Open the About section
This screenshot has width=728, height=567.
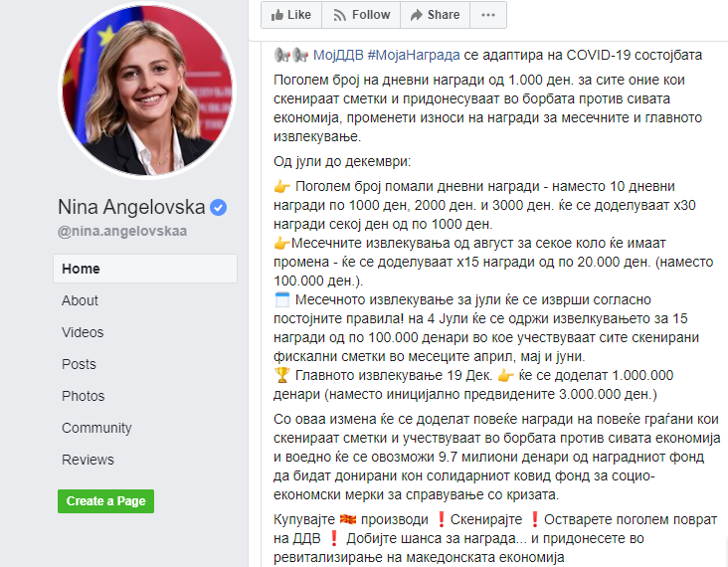(80, 300)
